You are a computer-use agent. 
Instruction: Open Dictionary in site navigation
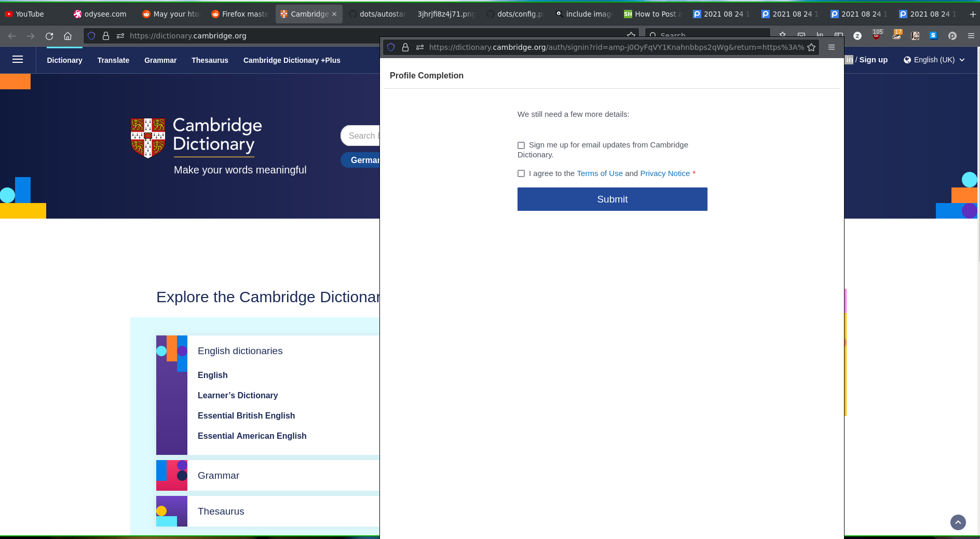coord(64,60)
